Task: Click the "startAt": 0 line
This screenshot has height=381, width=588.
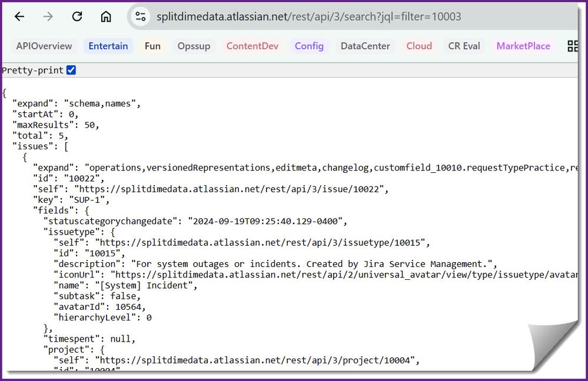Action: (x=45, y=114)
